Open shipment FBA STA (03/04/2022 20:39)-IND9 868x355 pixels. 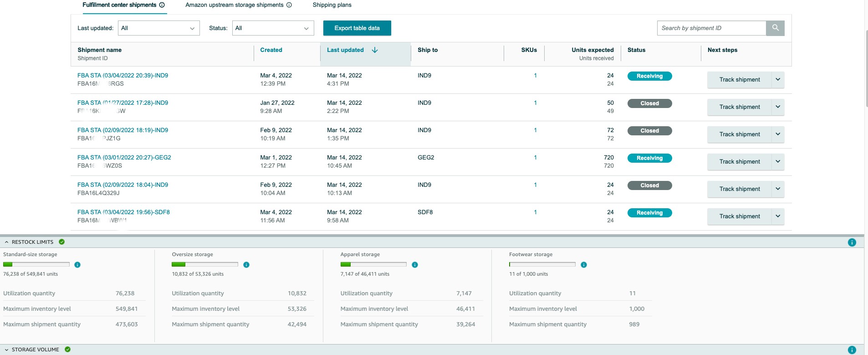123,76
